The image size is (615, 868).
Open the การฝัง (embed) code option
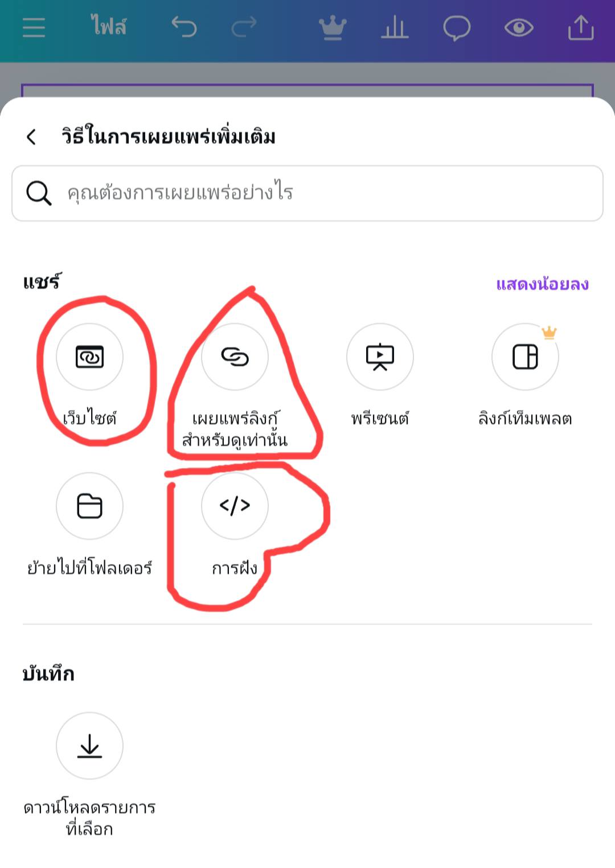235,506
